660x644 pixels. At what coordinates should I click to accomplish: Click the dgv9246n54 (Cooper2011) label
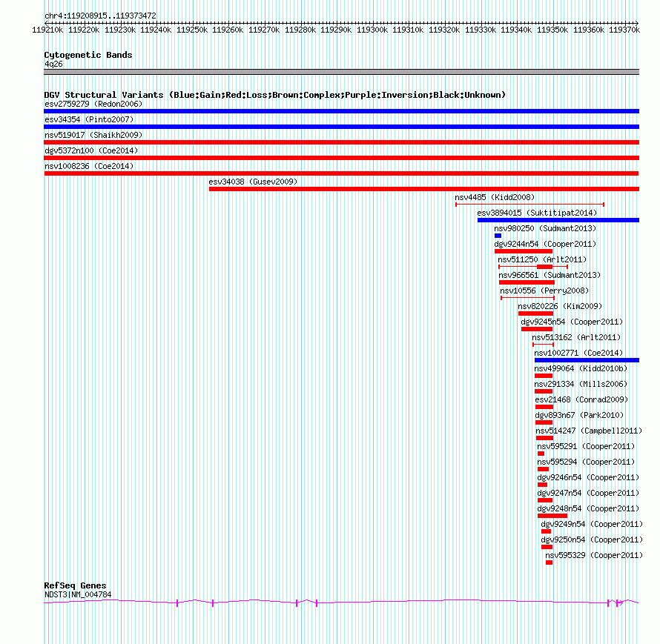pyautogui.click(x=588, y=477)
